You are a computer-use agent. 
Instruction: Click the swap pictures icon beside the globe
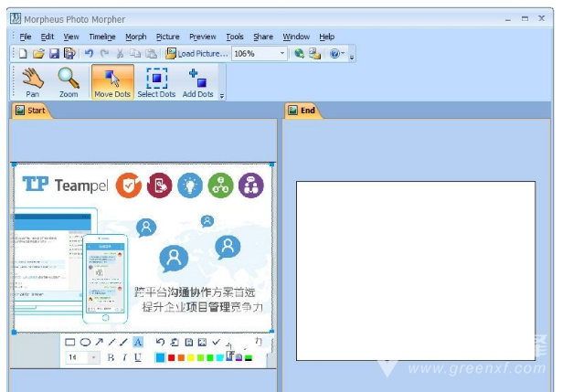coord(314,54)
